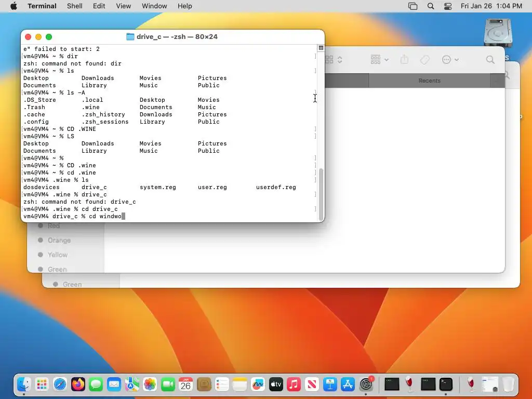This screenshot has height=399, width=532.
Task: Open System Settings with badge in Dock
Action: 366,384
